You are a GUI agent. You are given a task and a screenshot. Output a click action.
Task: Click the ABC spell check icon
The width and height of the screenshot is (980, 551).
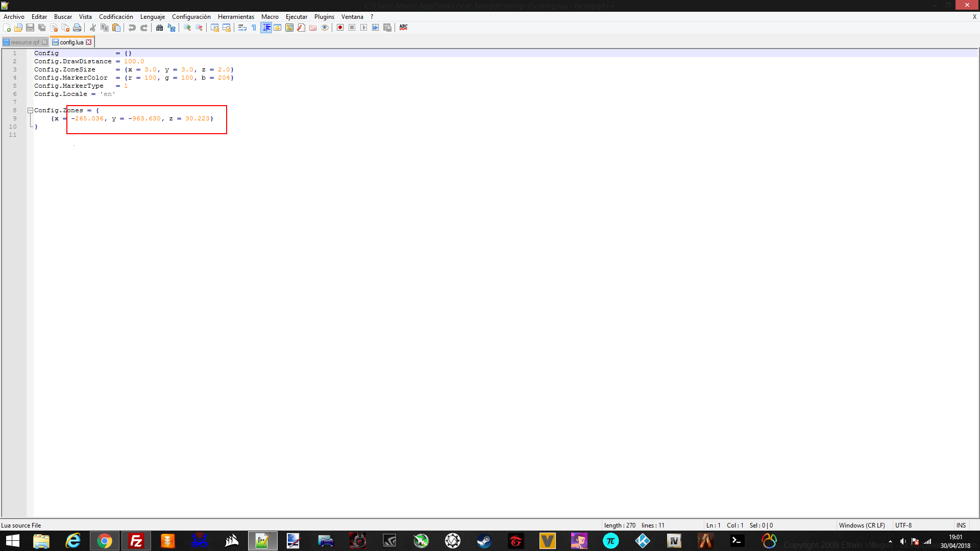[x=403, y=28]
